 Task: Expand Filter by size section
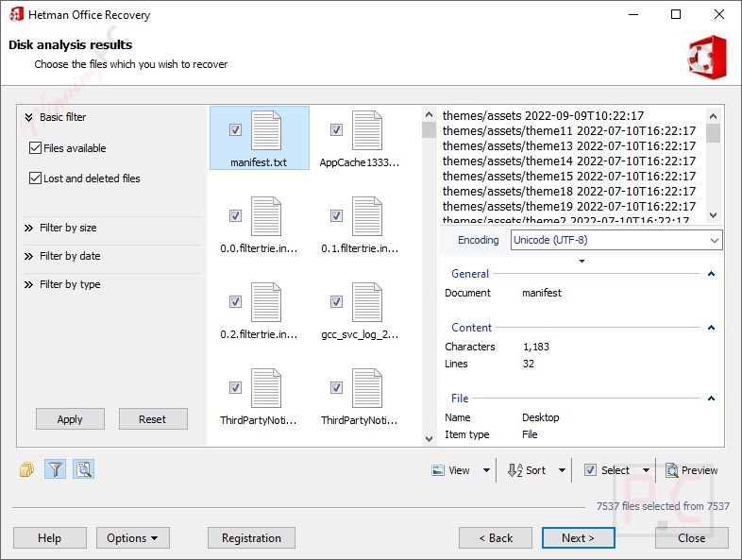tap(29, 228)
